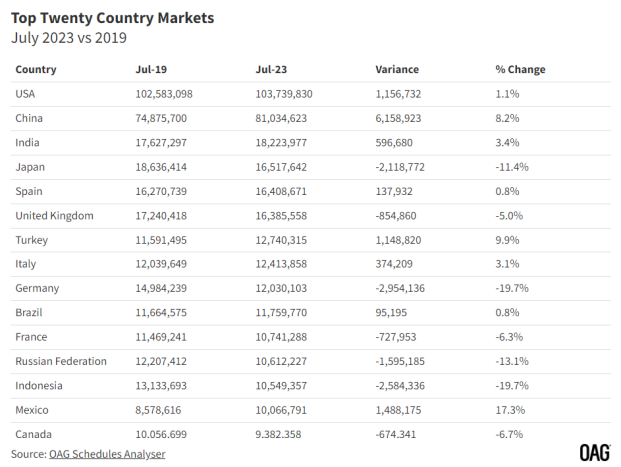Click the % Change column header
The image size is (621, 467).
[x=520, y=70]
